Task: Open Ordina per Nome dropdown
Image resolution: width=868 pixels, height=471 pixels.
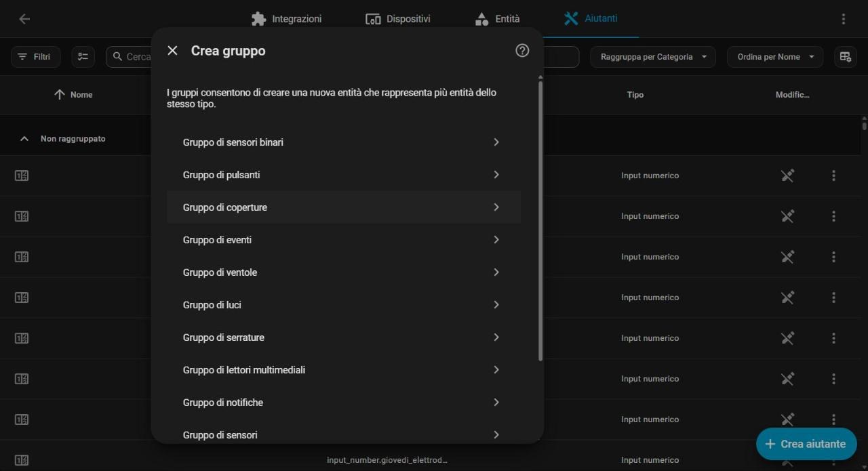Action: pos(775,57)
